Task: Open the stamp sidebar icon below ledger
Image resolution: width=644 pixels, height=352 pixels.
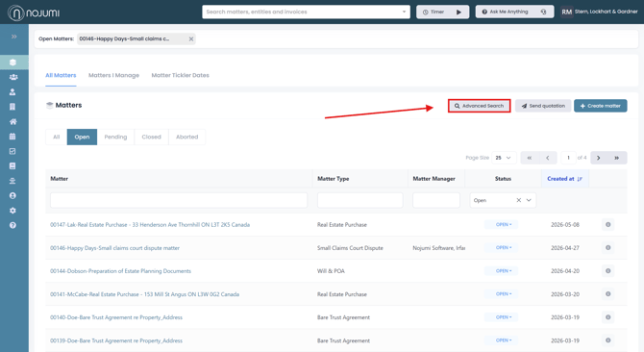Action: point(12,181)
